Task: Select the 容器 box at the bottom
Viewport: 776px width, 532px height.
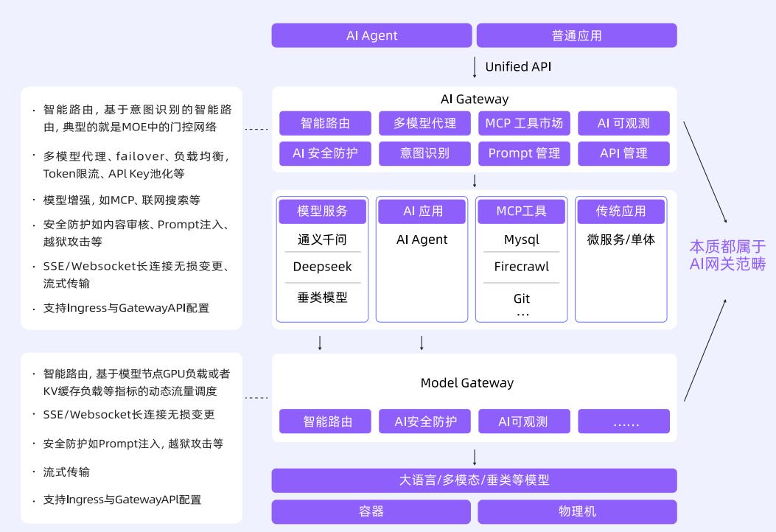Action: (x=371, y=511)
